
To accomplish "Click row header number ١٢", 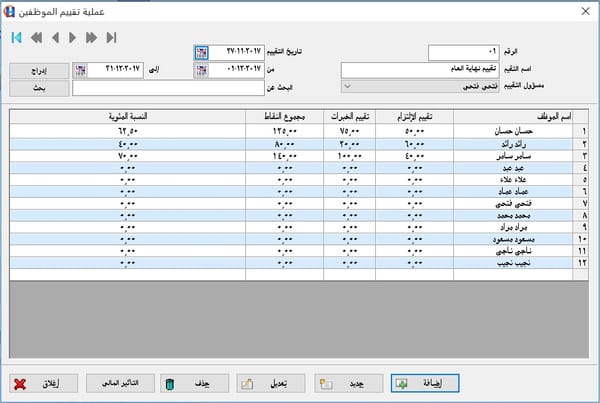I will [x=581, y=263].
